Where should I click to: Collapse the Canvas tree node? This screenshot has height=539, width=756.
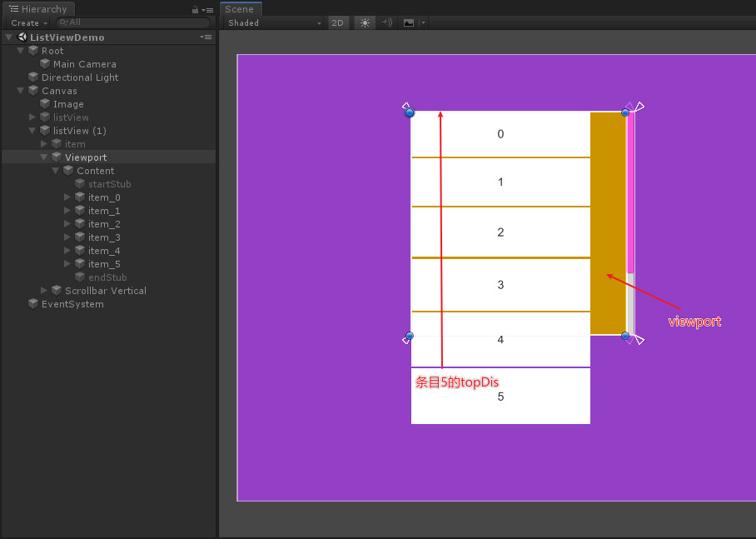(21, 91)
